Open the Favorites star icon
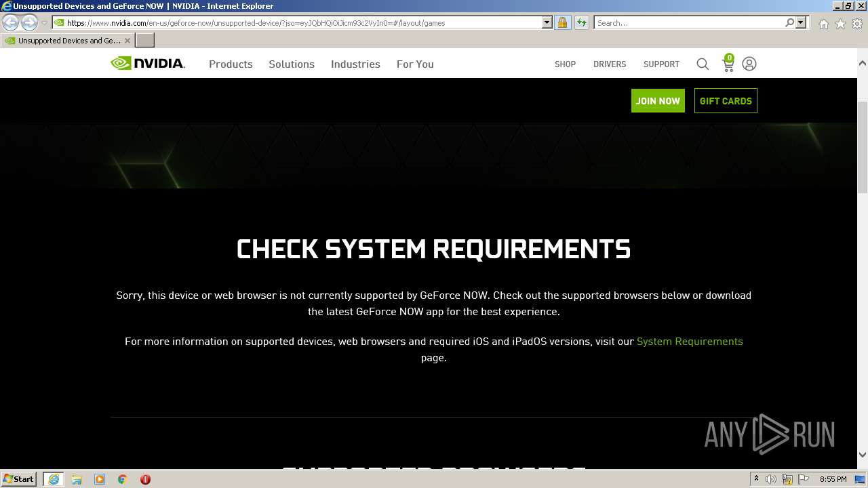This screenshot has width=868, height=488. click(x=840, y=23)
